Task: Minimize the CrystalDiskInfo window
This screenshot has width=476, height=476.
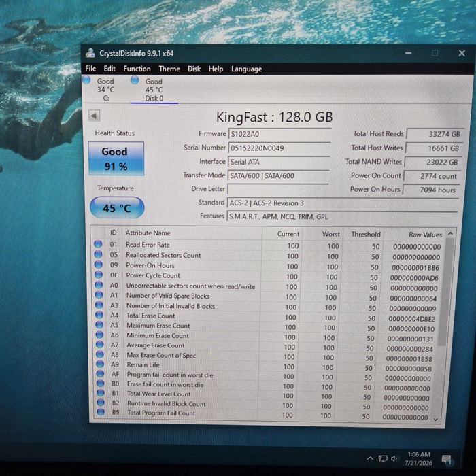Action: click(x=408, y=53)
